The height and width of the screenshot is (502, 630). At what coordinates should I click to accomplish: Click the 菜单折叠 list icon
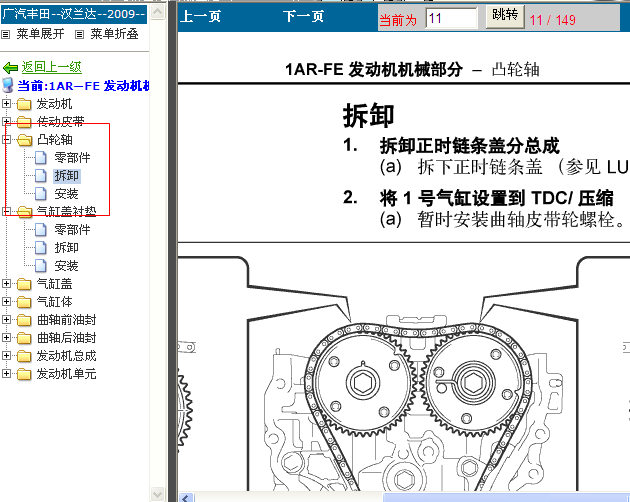[x=80, y=35]
